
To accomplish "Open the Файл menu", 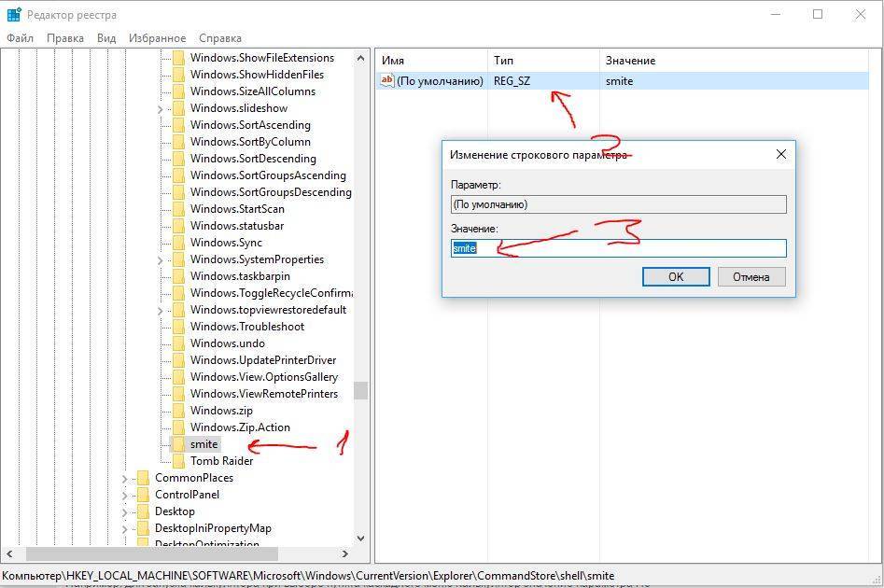I will tap(20, 38).
